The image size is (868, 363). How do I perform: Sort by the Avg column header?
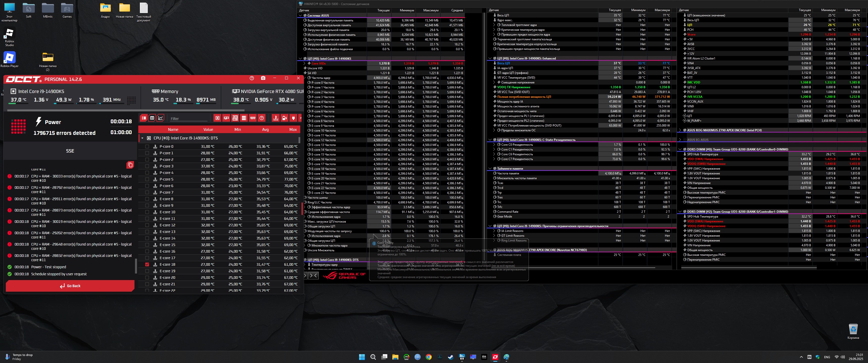[x=265, y=129]
